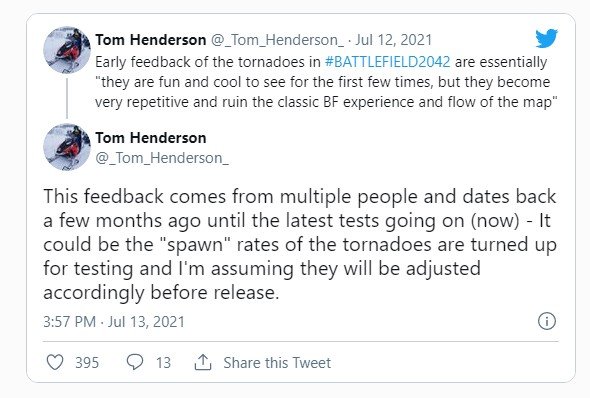Open the 3:57 PM · Jul 13, 2021 timestamp

(x=114, y=322)
